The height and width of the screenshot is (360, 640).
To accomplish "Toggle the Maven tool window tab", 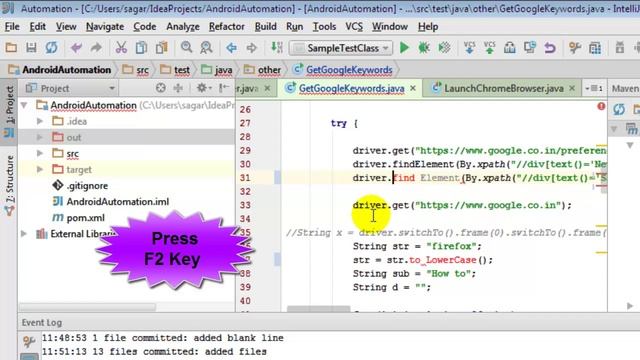I will click(625, 88).
